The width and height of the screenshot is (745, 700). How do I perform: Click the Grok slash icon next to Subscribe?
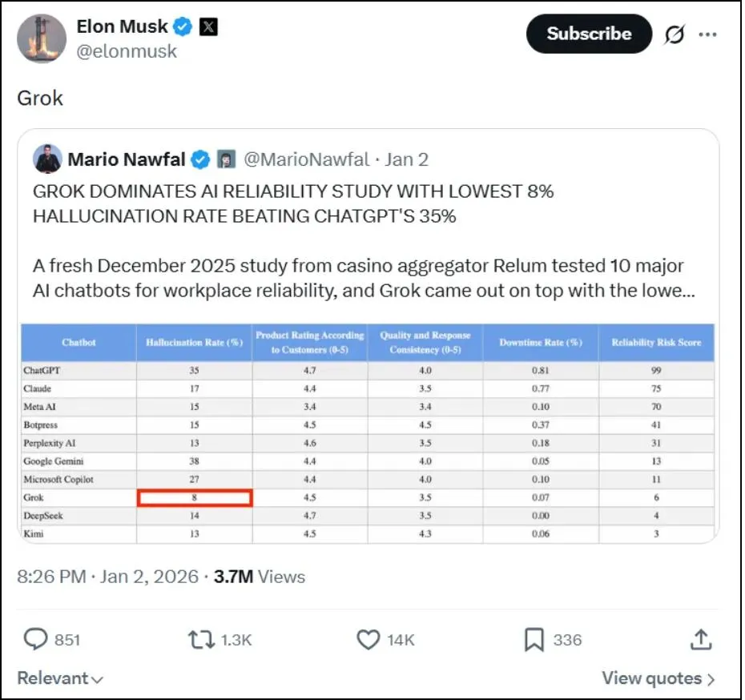(x=675, y=34)
